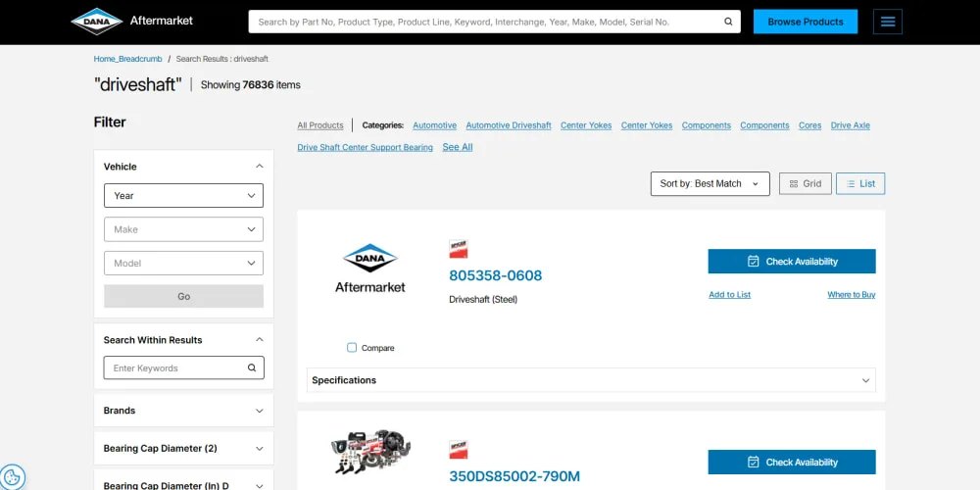Tick the Compare checkbox for 805358-0608
The width and height of the screenshot is (980, 490).
(352, 348)
